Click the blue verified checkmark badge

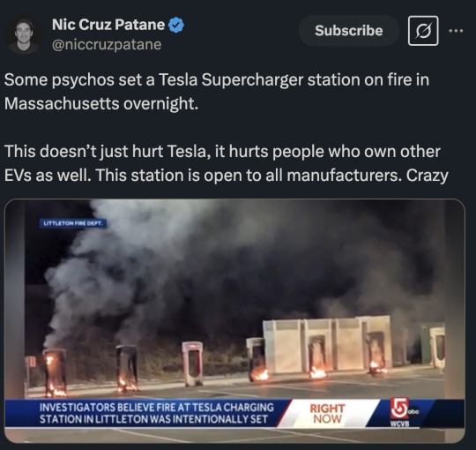click(176, 25)
